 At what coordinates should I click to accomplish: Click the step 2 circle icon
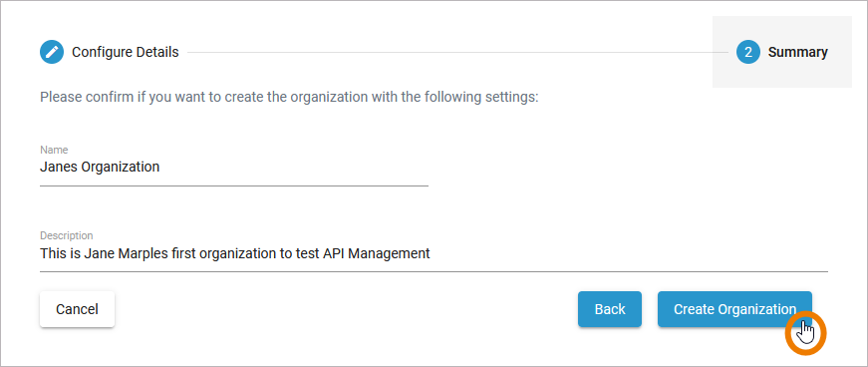[x=747, y=52]
